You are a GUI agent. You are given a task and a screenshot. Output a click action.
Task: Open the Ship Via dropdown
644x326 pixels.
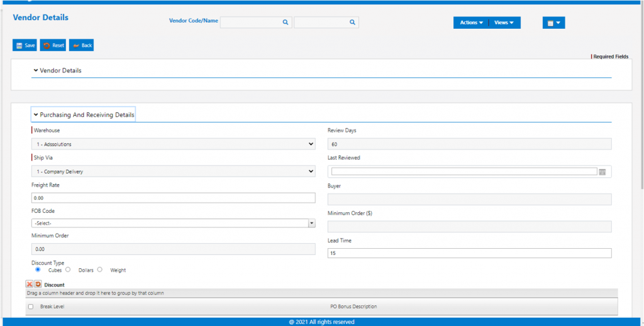click(x=174, y=171)
